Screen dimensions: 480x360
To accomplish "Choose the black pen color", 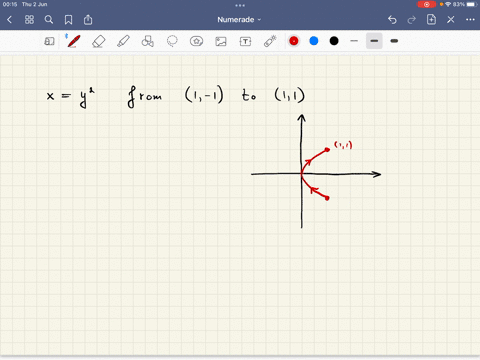I will pos(334,41).
